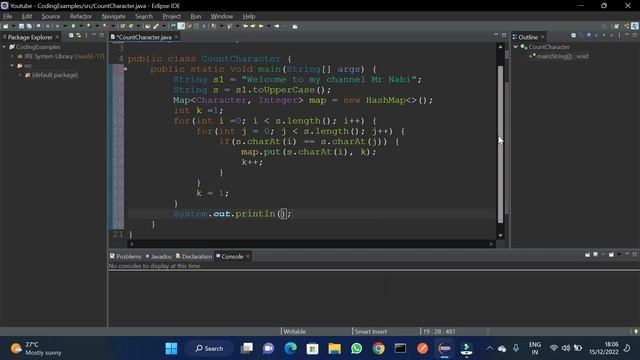
Task: Click the New file toolbar icon
Action: pyautogui.click(x=6, y=26)
